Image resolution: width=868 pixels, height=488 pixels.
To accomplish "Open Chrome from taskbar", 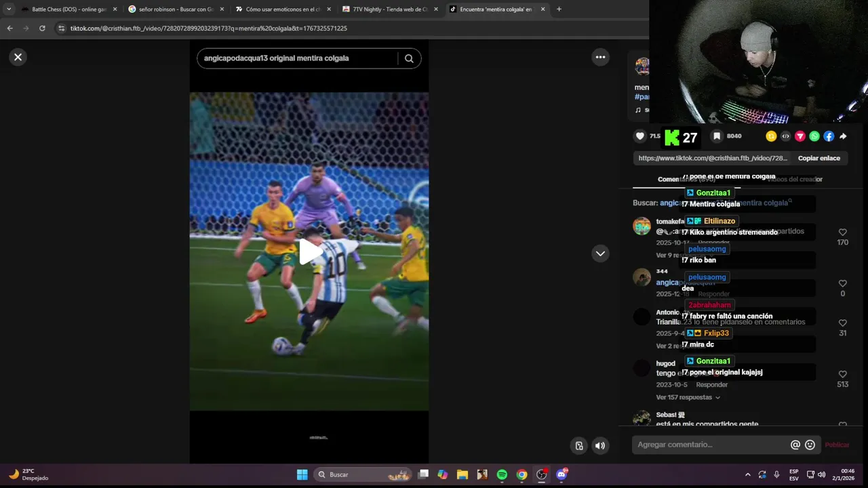I will point(521,474).
